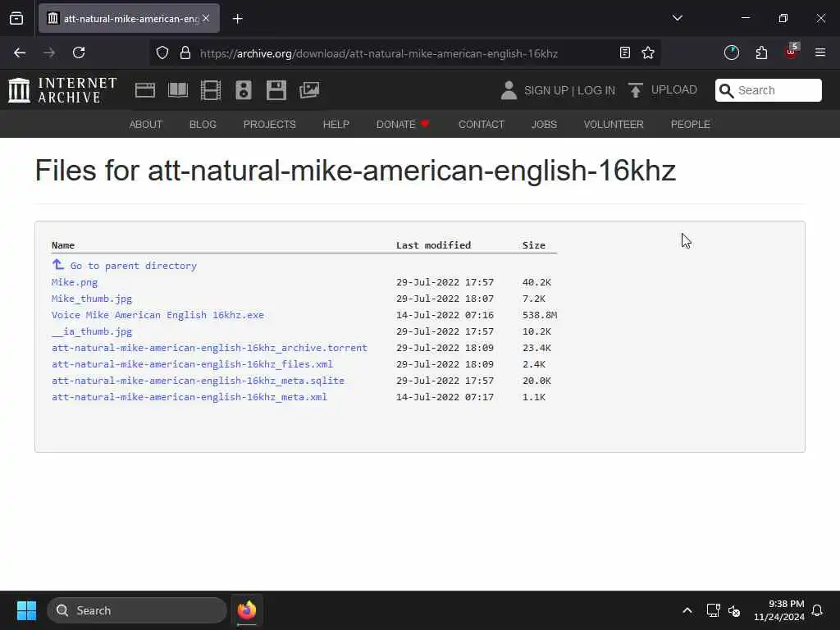Open network status tray icon
840x630 pixels.
click(713, 610)
